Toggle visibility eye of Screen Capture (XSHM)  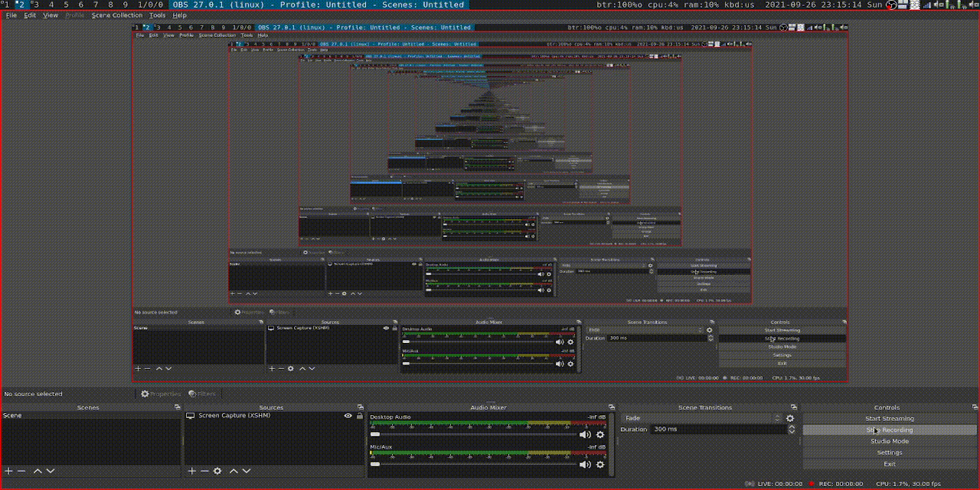pos(348,416)
